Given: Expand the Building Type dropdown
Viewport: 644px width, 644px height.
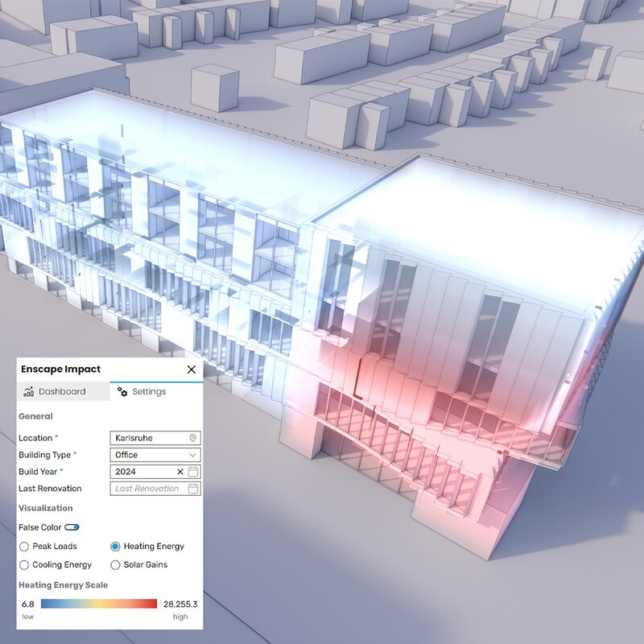Looking at the screenshot, I should pyautogui.click(x=193, y=455).
